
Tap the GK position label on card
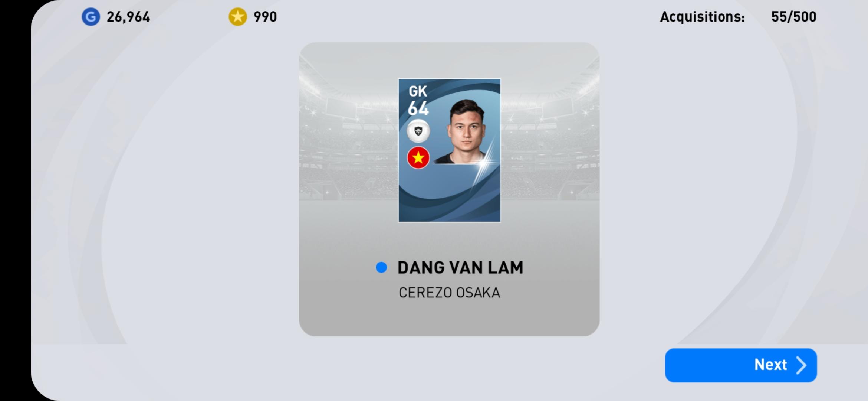(x=418, y=91)
